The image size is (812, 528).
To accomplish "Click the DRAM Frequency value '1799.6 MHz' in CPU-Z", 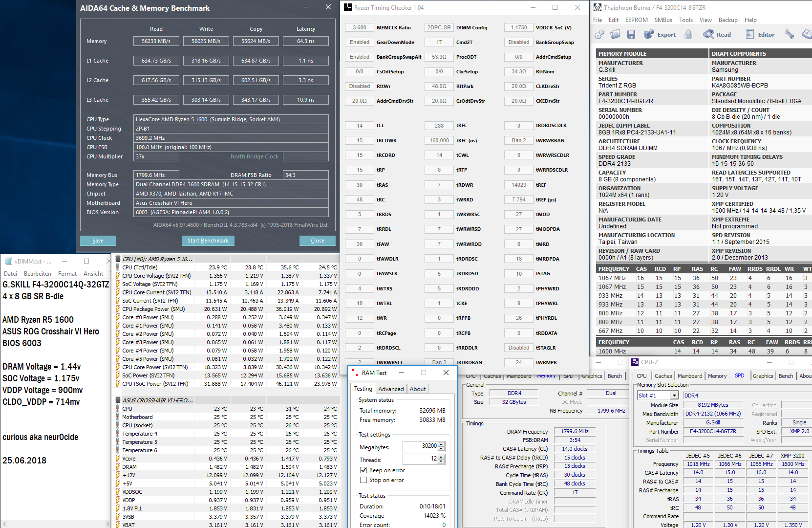I will (575, 431).
